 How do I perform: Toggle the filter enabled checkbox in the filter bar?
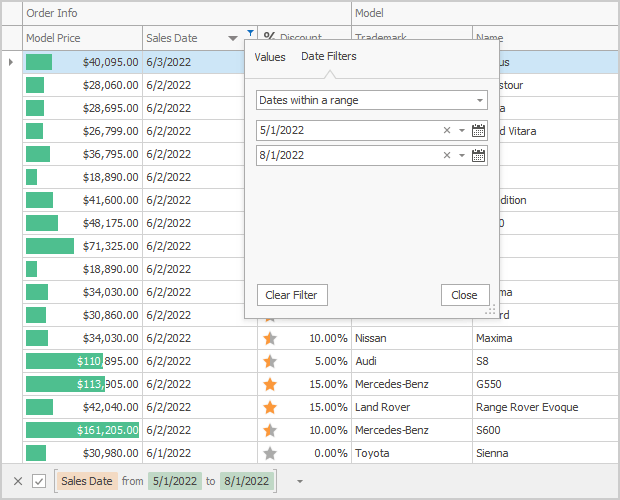[39, 481]
